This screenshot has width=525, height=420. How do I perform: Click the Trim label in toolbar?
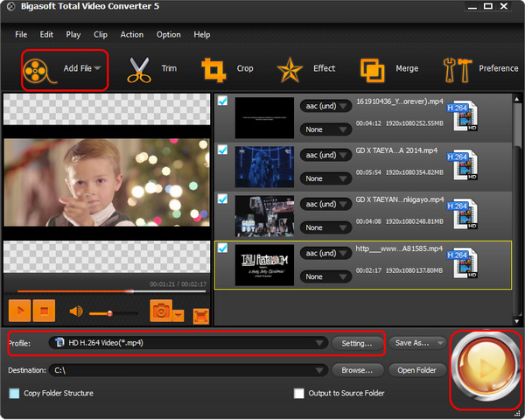(169, 68)
